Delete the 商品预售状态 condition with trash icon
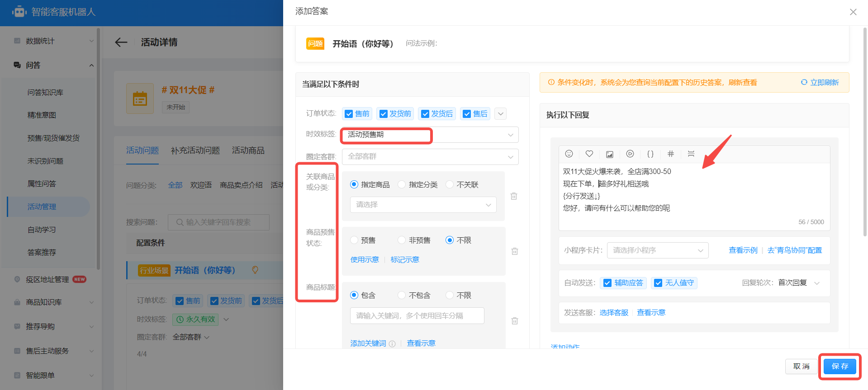The width and height of the screenshot is (868, 390). coord(515,251)
